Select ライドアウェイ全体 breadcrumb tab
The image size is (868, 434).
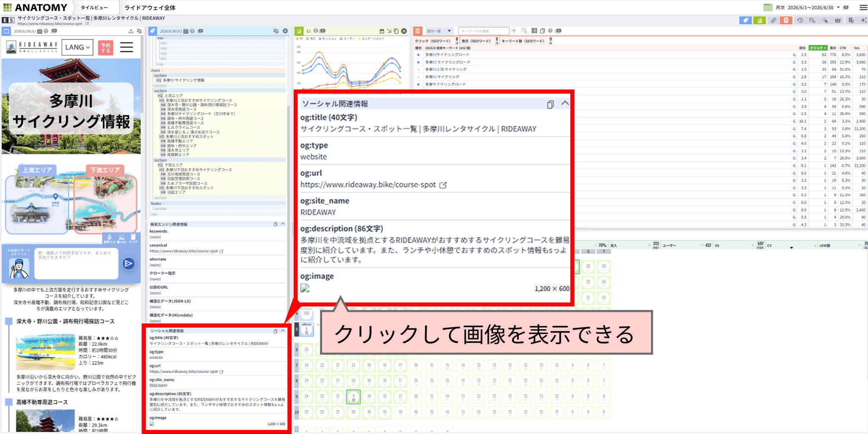150,8
